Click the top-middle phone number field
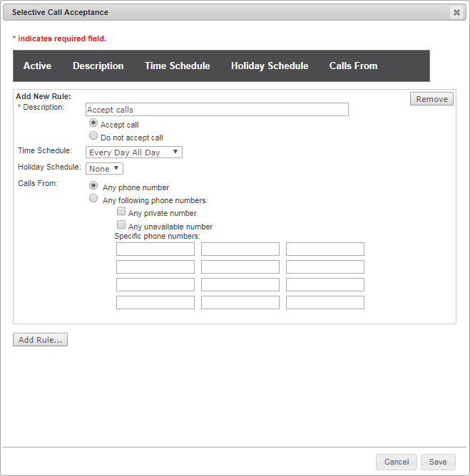 [240, 249]
